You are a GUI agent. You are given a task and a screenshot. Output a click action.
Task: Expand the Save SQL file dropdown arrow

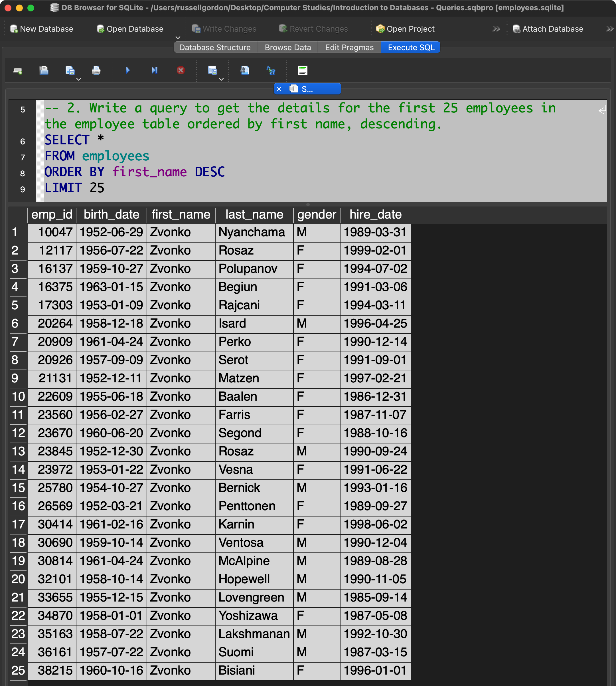pyautogui.click(x=78, y=79)
